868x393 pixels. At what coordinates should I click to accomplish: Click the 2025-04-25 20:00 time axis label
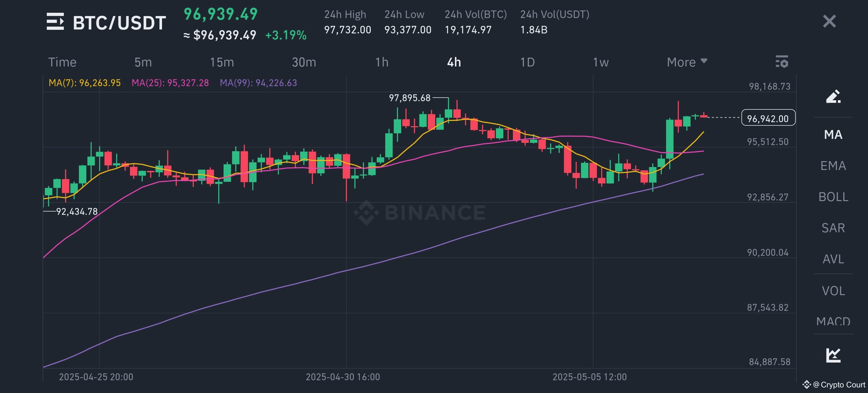point(96,377)
